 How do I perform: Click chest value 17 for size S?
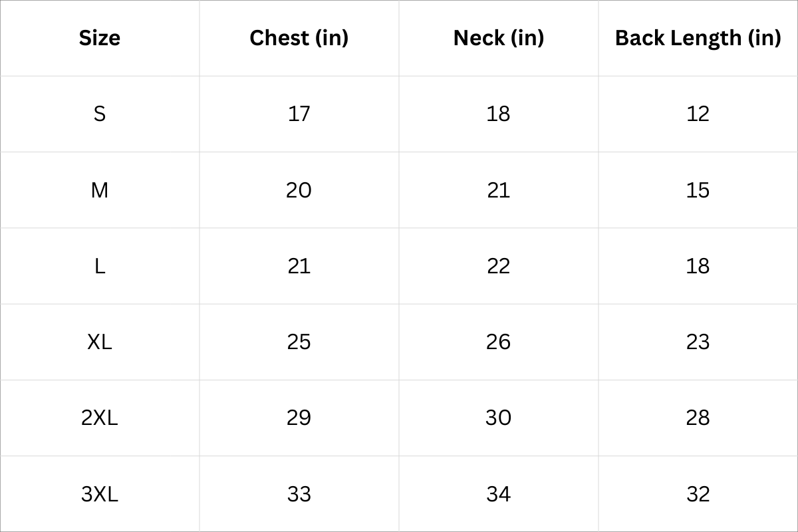[299, 114]
